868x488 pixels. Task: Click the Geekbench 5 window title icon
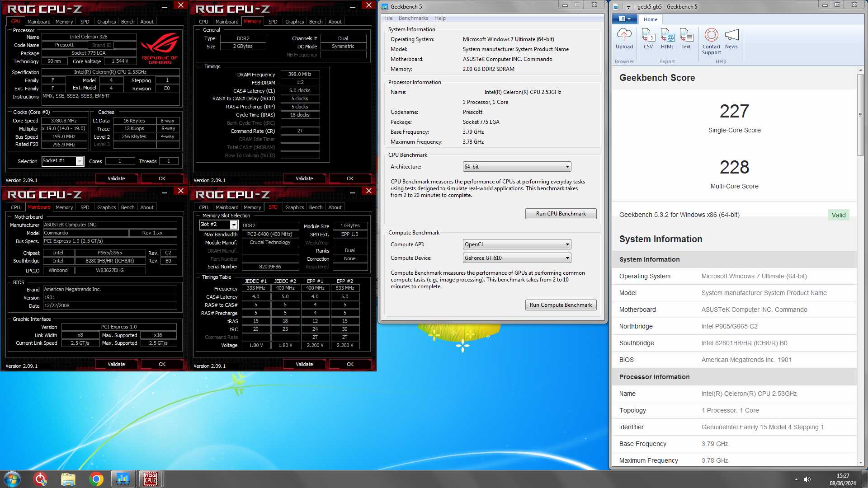point(385,6)
